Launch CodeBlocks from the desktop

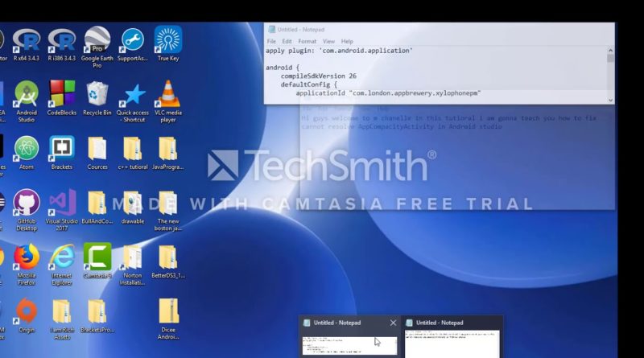62,98
